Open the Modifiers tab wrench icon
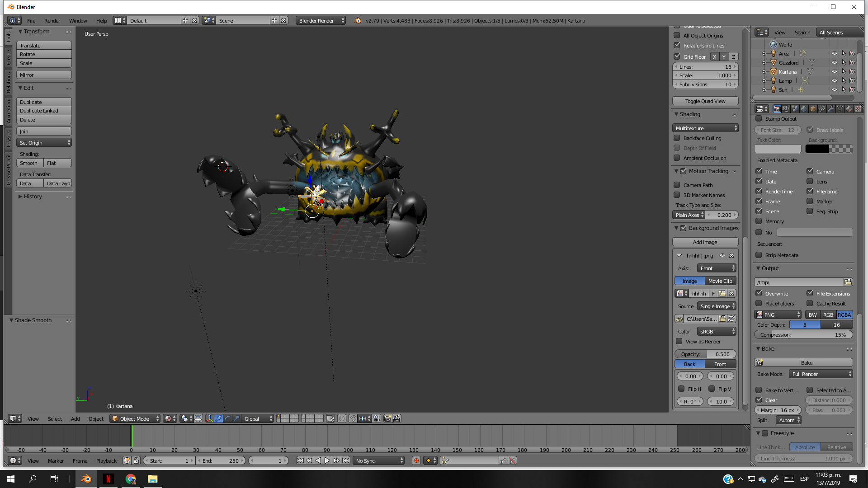The width and height of the screenshot is (868, 488). [x=831, y=108]
